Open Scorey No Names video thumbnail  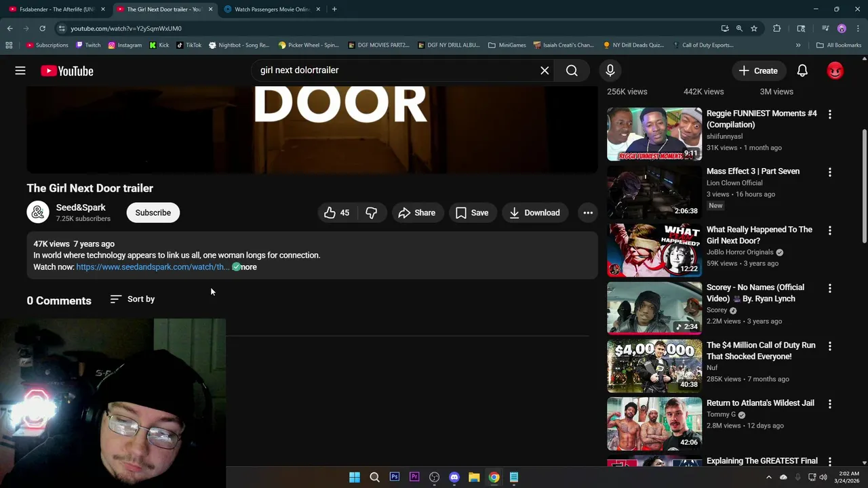pos(654,308)
